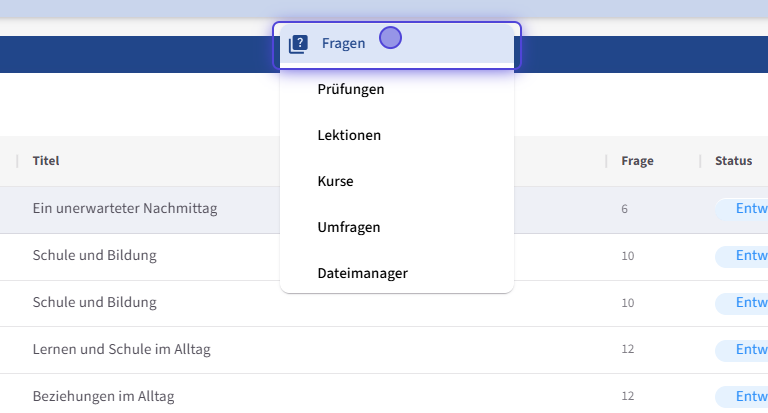Image resolution: width=768 pixels, height=413 pixels.
Task: Launch Dateimanager from the dropdown list
Action: point(362,273)
